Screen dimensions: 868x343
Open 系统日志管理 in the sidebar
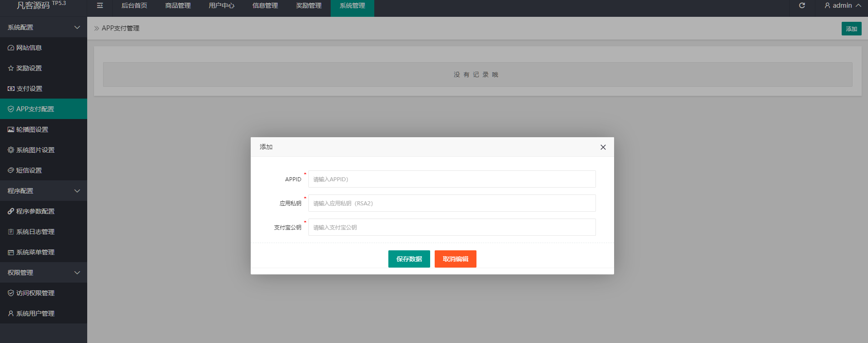click(x=44, y=232)
